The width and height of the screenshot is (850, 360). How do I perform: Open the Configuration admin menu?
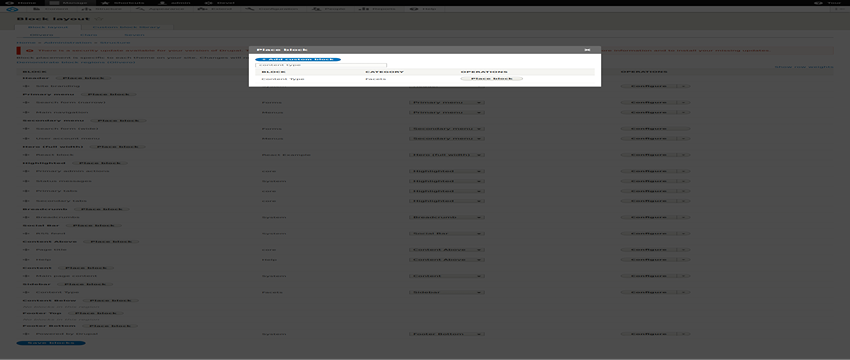[273, 9]
